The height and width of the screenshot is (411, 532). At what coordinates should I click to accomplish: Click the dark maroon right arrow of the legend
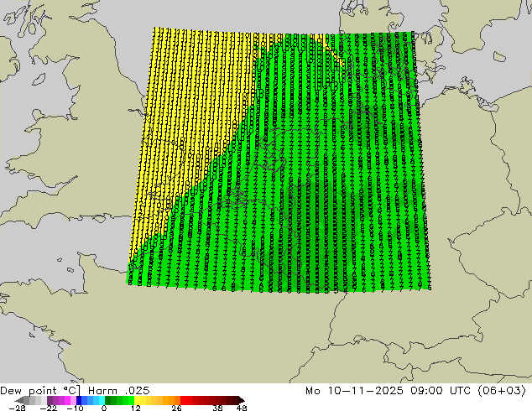pos(241,400)
